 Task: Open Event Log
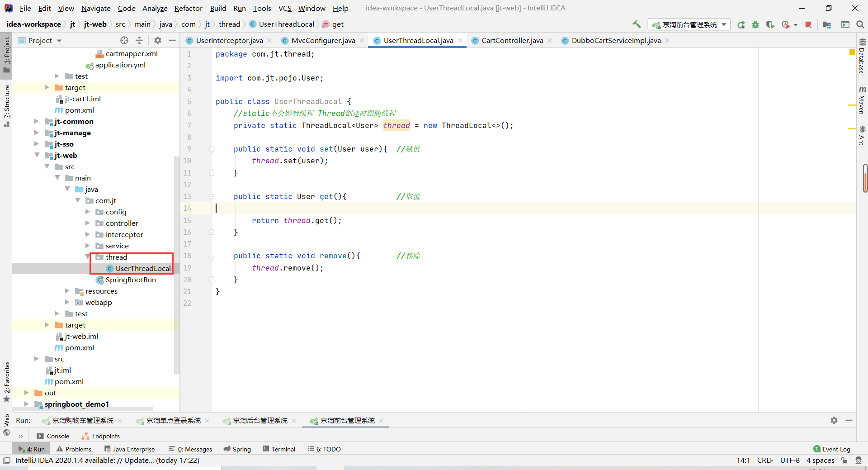pyautogui.click(x=832, y=449)
